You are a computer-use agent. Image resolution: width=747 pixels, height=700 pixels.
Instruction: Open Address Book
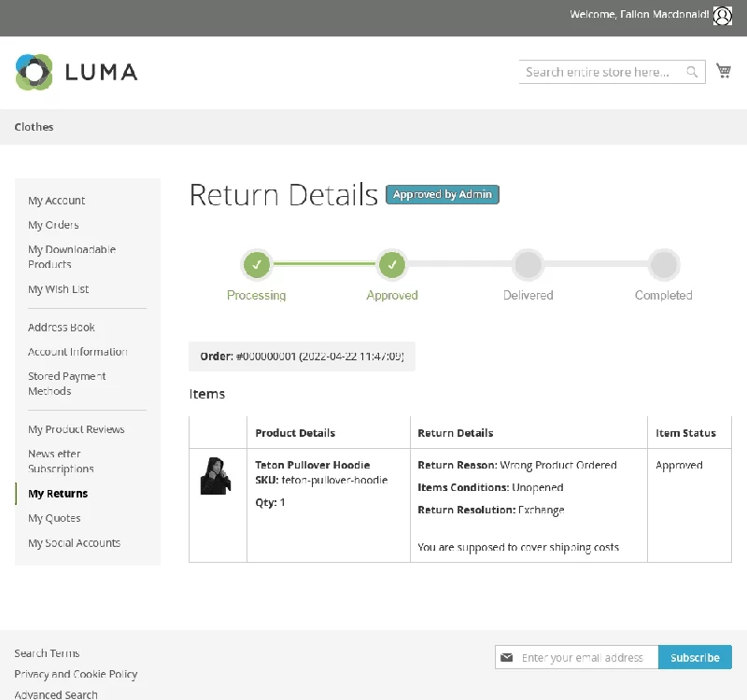pos(61,328)
